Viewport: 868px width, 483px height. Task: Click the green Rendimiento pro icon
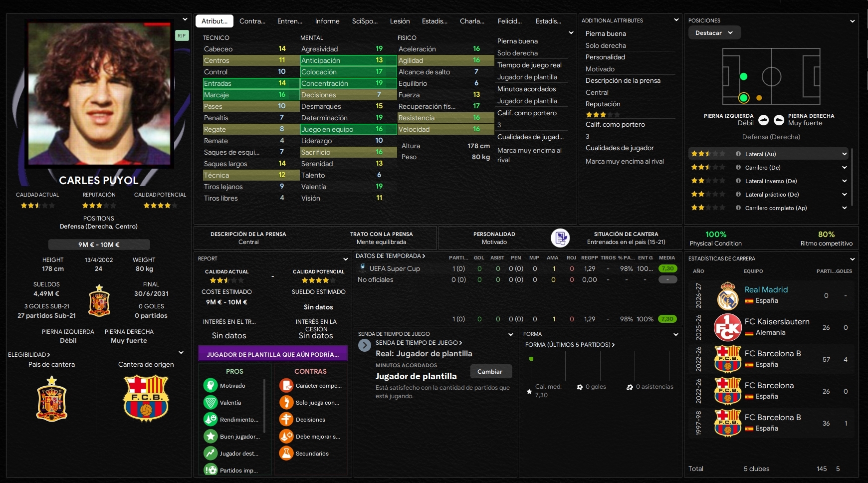click(211, 419)
